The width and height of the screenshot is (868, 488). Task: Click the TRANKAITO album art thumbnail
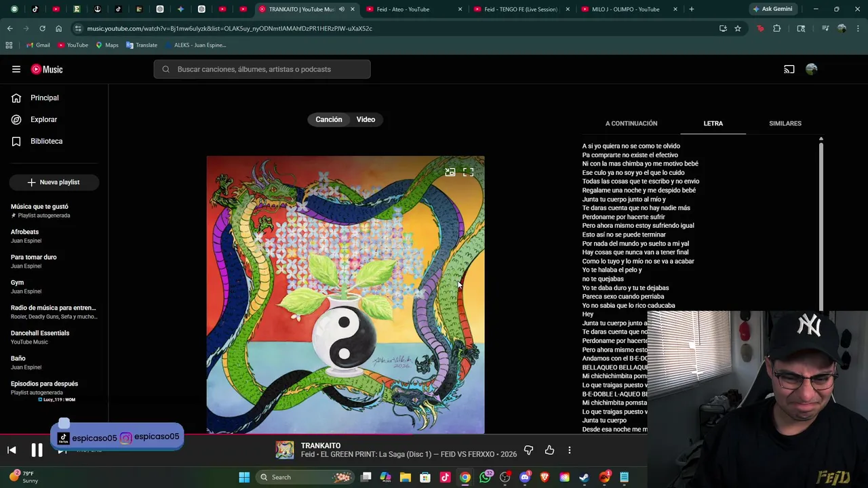(285, 450)
